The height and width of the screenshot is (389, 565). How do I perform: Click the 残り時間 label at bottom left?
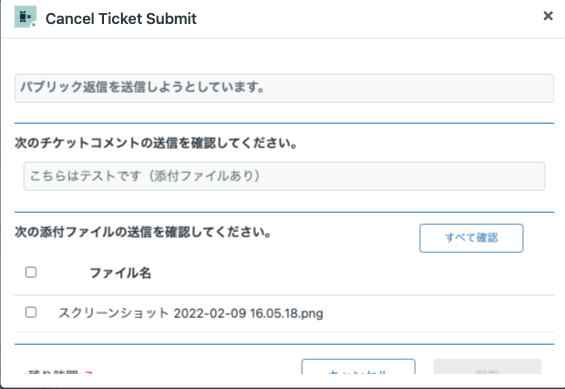[53, 372]
